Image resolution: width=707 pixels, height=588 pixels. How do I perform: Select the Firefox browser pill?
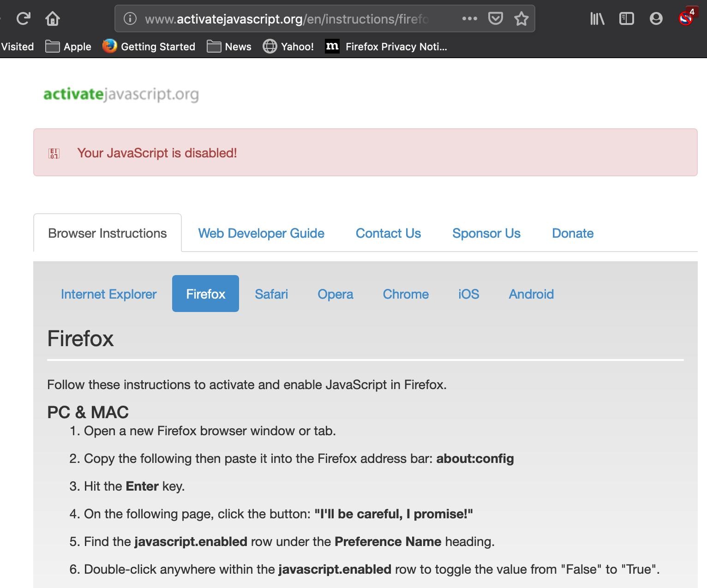tap(205, 294)
